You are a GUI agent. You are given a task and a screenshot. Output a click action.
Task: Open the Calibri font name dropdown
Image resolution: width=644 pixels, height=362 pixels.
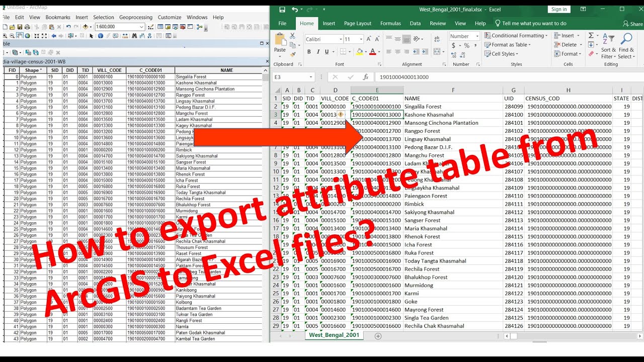pyautogui.click(x=341, y=39)
